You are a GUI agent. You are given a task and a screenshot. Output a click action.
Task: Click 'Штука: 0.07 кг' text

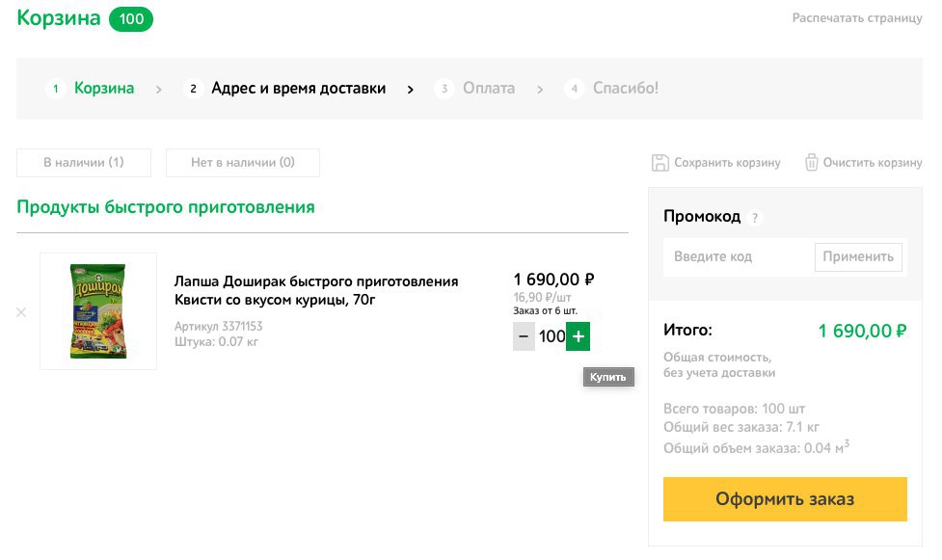pyautogui.click(x=216, y=342)
